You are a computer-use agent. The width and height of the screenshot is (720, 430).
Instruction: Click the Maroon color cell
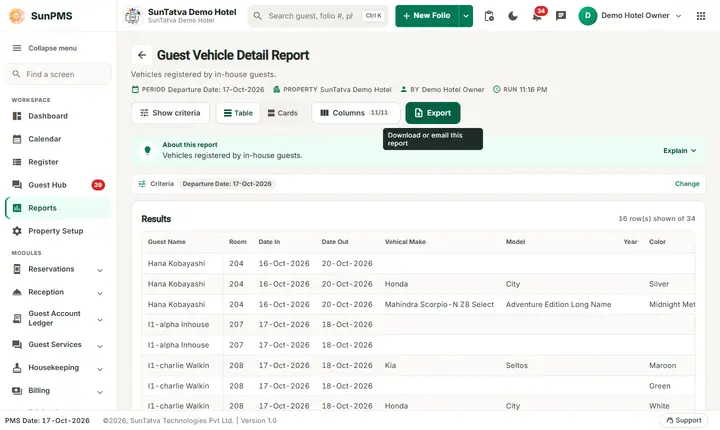pyautogui.click(x=663, y=366)
